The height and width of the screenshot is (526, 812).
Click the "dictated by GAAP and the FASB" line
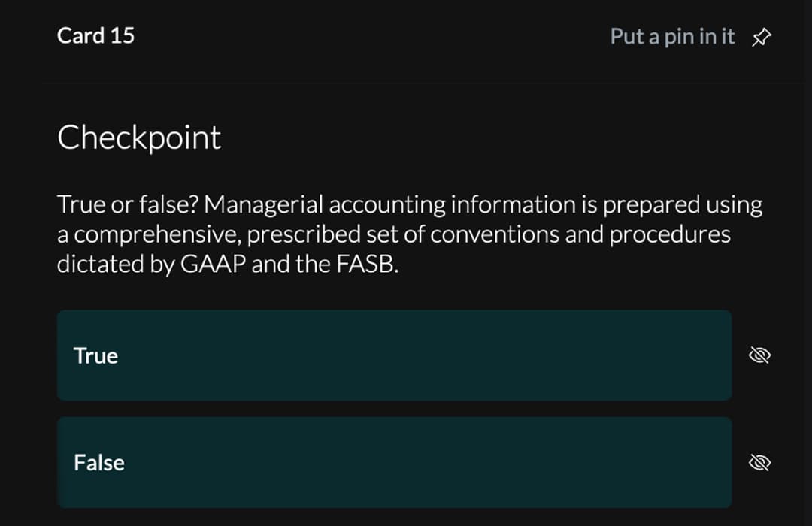(227, 265)
